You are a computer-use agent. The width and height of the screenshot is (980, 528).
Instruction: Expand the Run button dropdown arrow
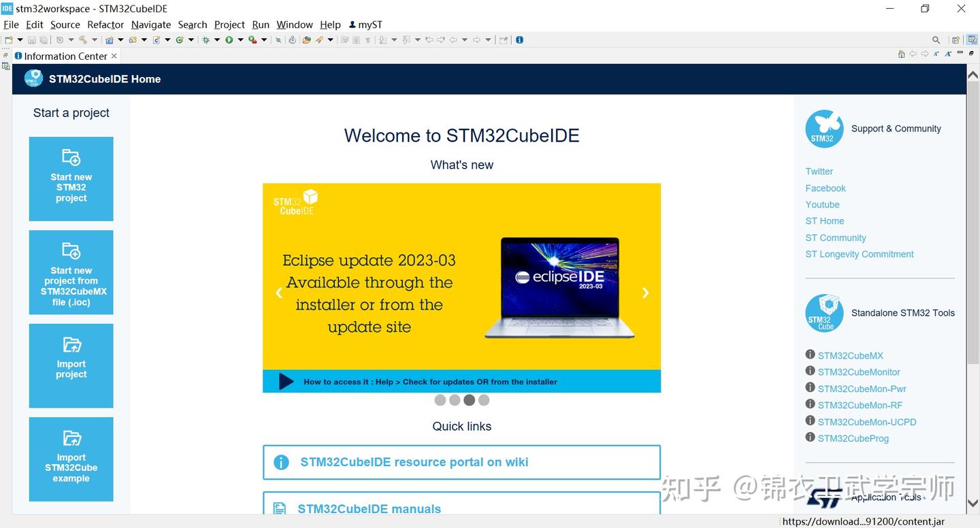(241, 39)
